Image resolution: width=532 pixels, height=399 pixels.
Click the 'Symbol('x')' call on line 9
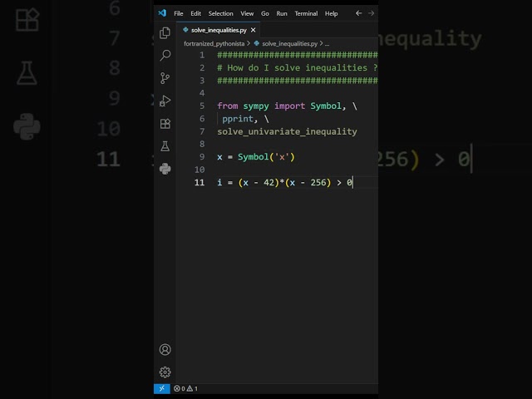click(x=266, y=157)
